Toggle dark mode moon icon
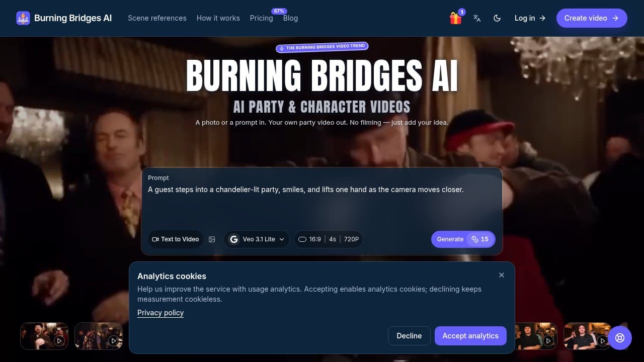Screen dimensions: 644x362 tap(497, 18)
